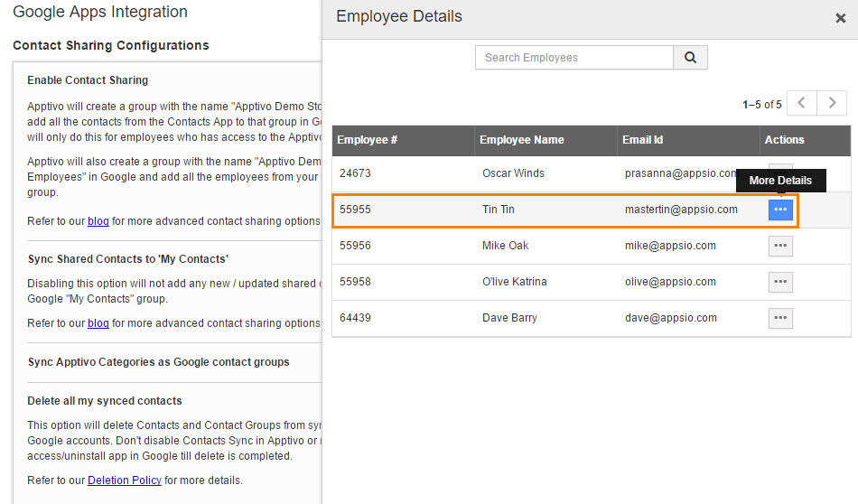858x504 pixels.
Task: Click Google Apps Integration page title
Action: coord(100,12)
